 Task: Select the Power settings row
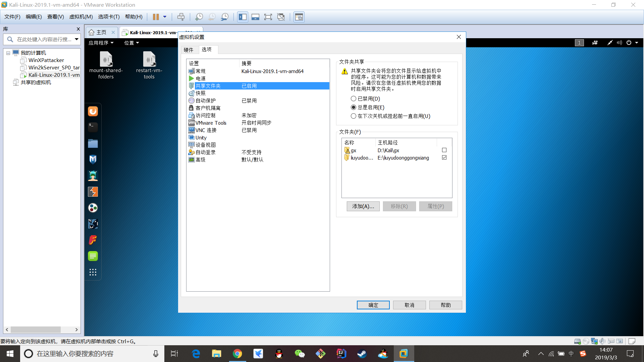(x=258, y=78)
